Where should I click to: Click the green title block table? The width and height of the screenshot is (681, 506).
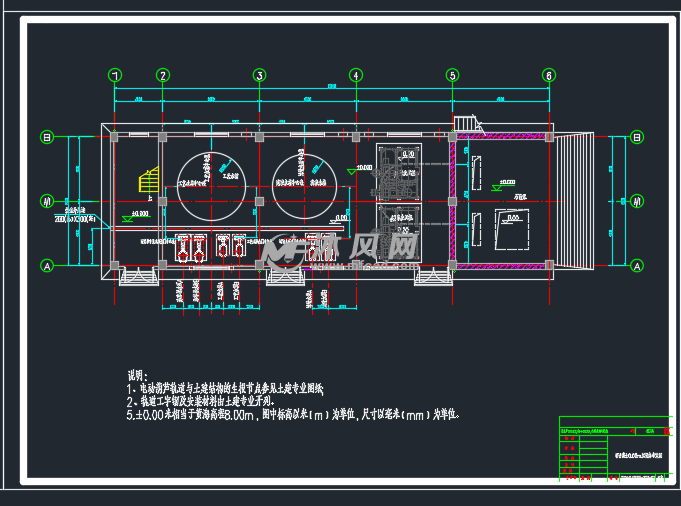tap(615, 449)
